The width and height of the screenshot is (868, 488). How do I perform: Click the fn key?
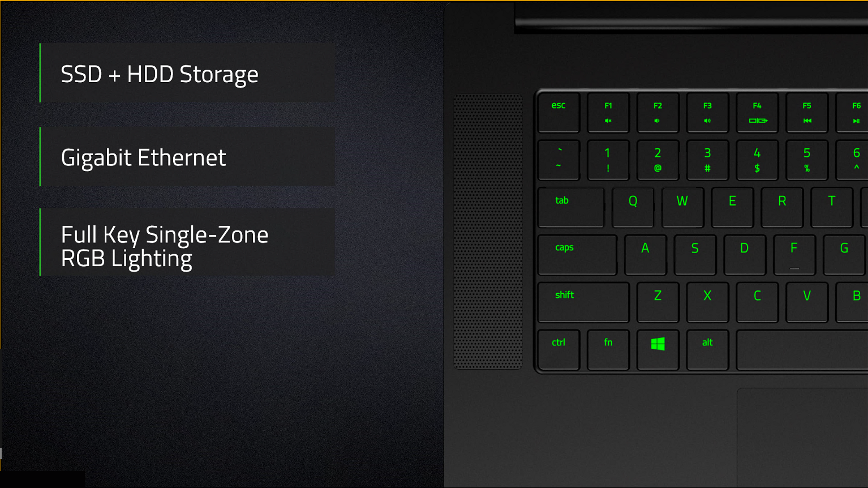pyautogui.click(x=608, y=349)
